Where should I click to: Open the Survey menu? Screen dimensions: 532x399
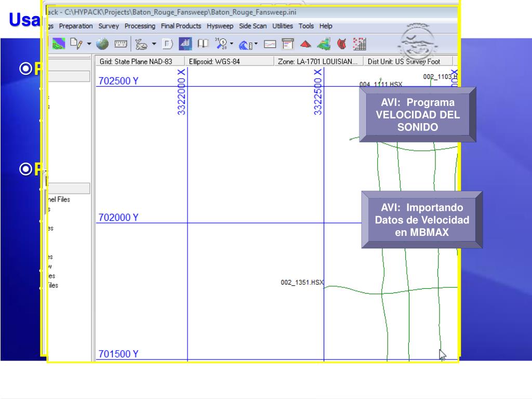[109, 26]
